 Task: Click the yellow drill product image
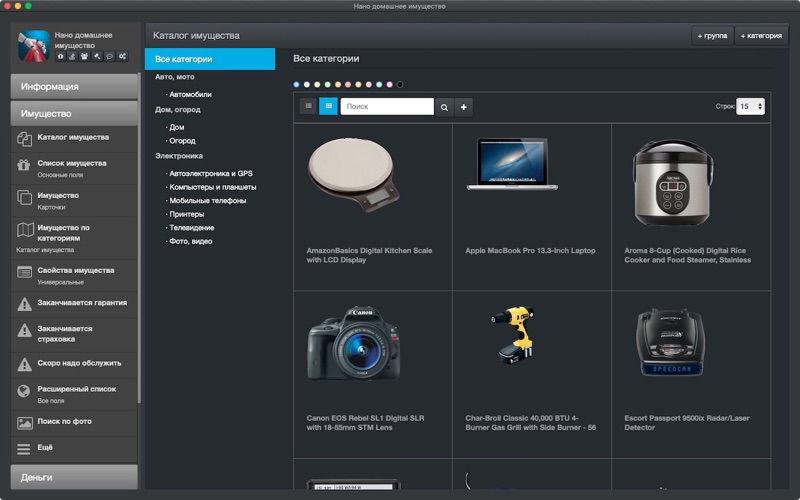(x=513, y=335)
